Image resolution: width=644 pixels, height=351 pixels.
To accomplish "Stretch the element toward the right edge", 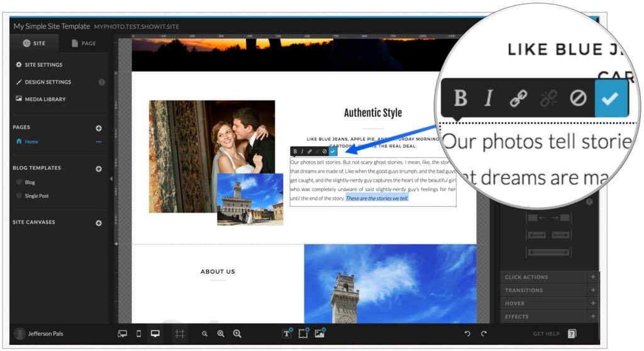I will [x=560, y=235].
